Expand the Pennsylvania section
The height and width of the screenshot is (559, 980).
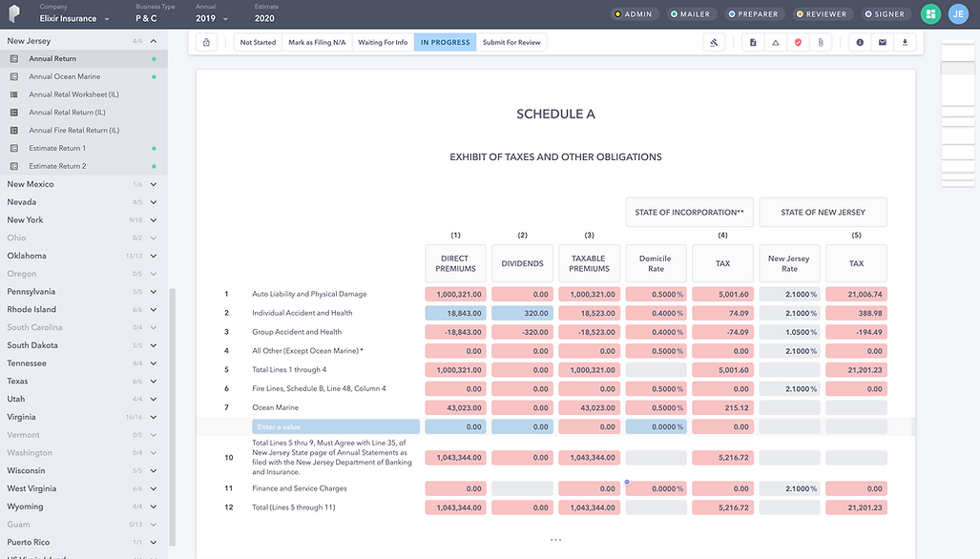(x=153, y=292)
